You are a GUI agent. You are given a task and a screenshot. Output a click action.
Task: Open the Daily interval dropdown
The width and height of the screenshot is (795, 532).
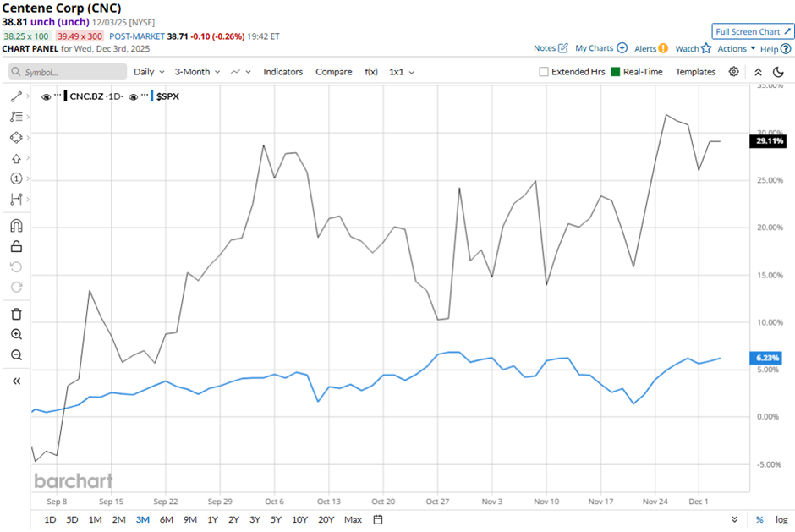[x=149, y=72]
